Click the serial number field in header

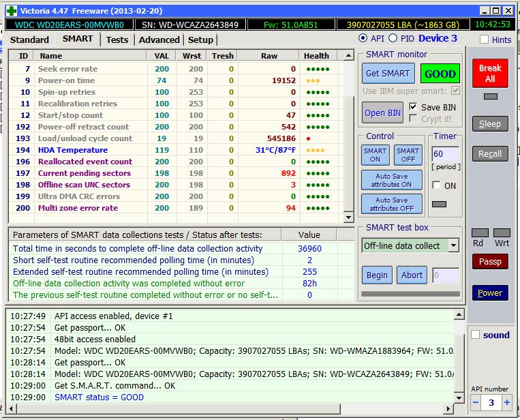[x=189, y=25]
